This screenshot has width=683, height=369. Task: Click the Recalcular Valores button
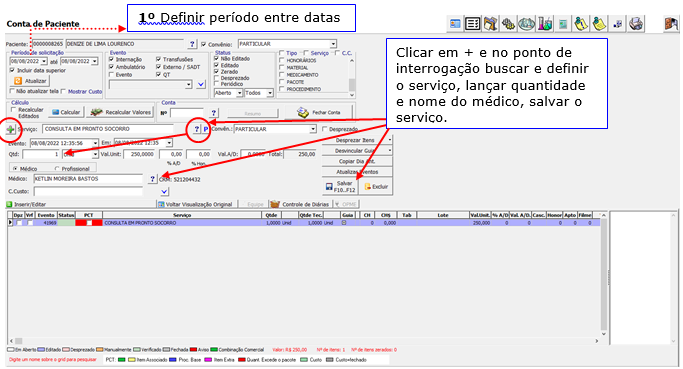[121, 112]
